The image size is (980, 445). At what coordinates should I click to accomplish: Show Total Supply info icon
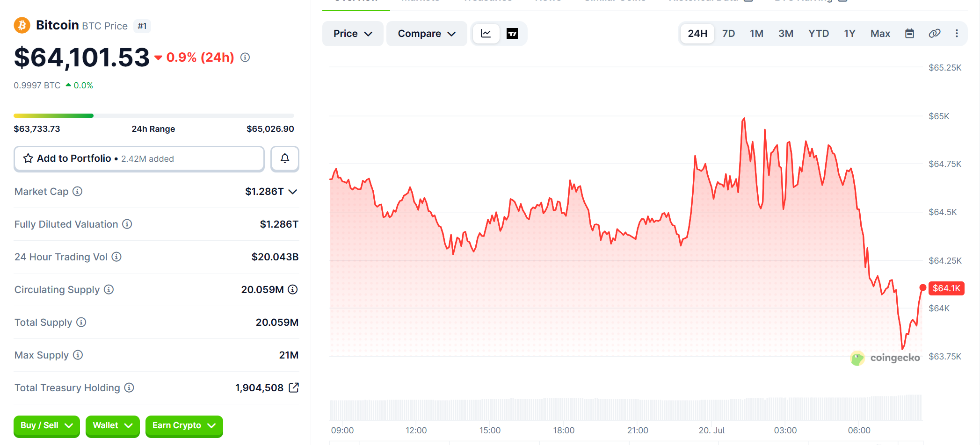click(81, 322)
